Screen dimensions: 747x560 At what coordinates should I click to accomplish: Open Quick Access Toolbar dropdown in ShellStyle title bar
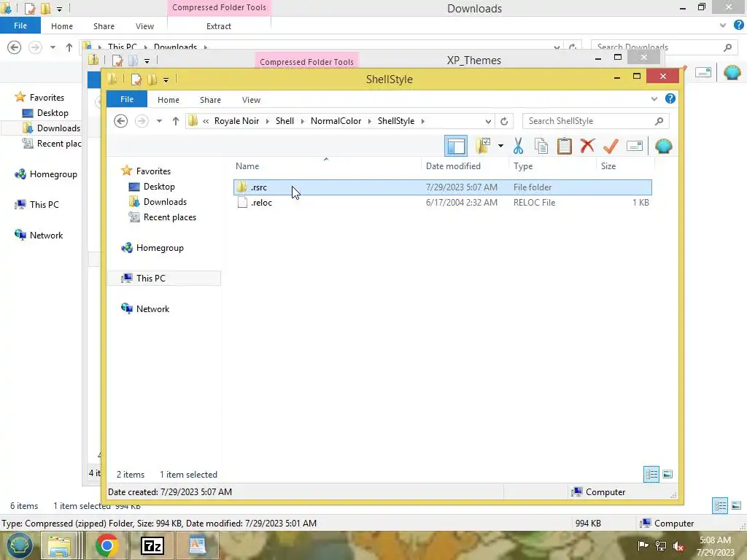coord(166,79)
